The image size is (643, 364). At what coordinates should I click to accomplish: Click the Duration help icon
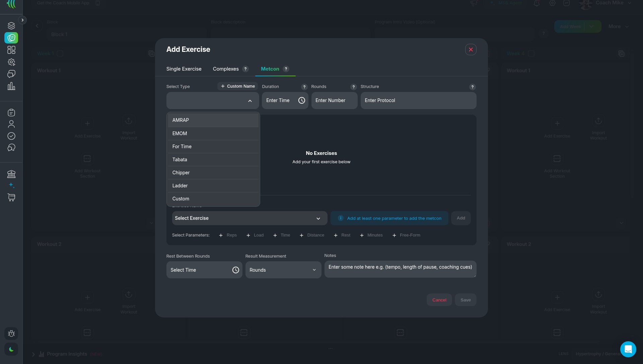[x=304, y=87]
